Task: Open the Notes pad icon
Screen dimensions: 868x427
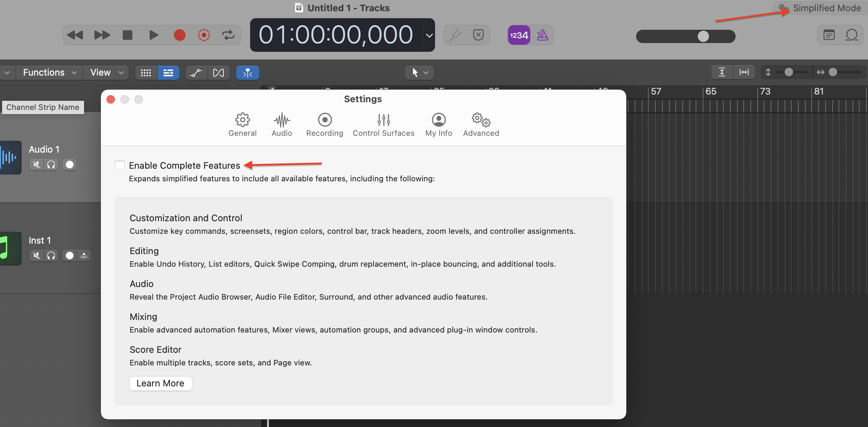Action: [829, 35]
